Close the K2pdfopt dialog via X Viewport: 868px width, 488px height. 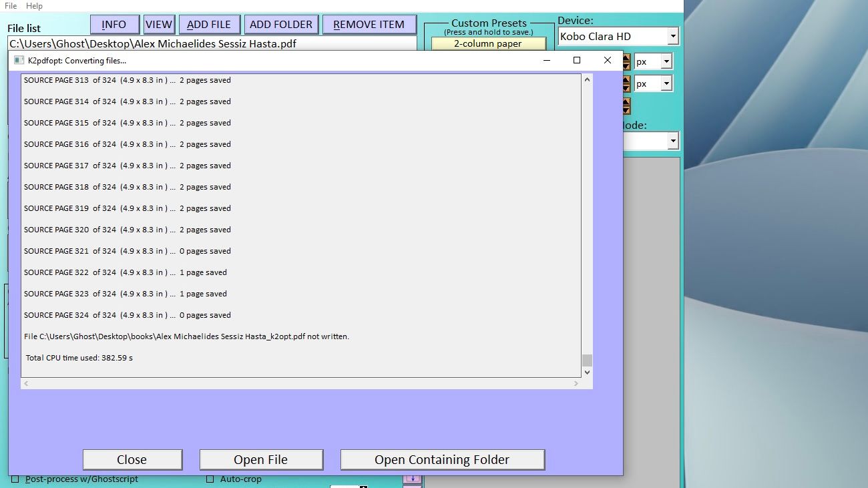[x=607, y=60]
